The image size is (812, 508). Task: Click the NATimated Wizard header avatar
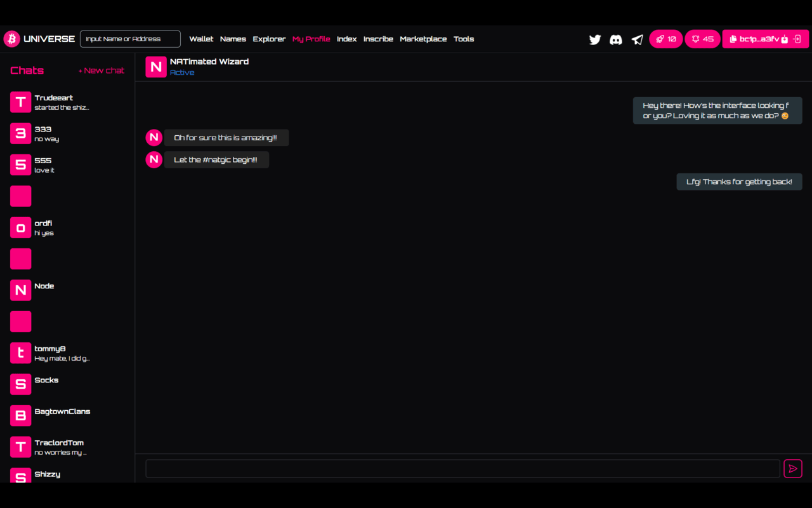point(156,67)
